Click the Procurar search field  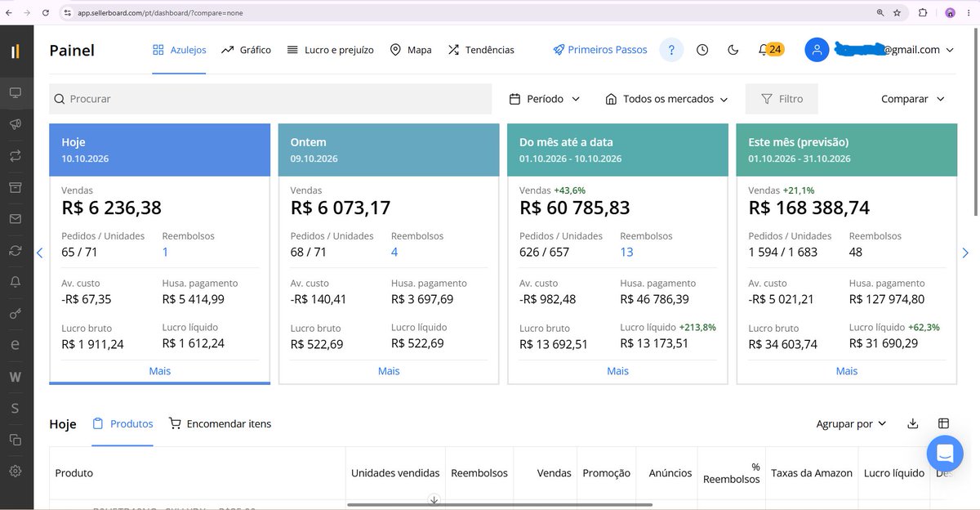coord(270,99)
